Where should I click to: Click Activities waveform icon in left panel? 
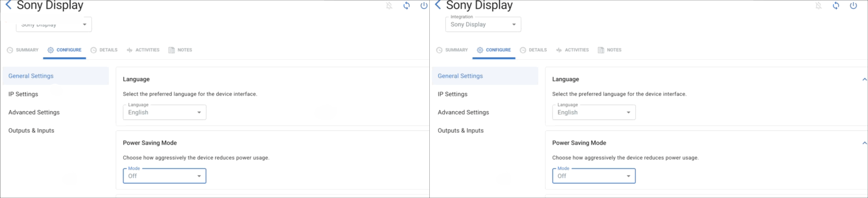(x=130, y=50)
